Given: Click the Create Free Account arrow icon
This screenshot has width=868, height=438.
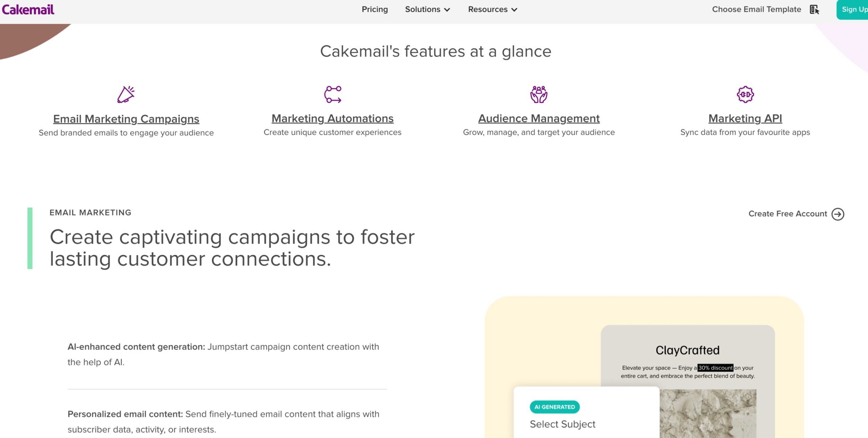Looking at the screenshot, I should click(x=838, y=214).
